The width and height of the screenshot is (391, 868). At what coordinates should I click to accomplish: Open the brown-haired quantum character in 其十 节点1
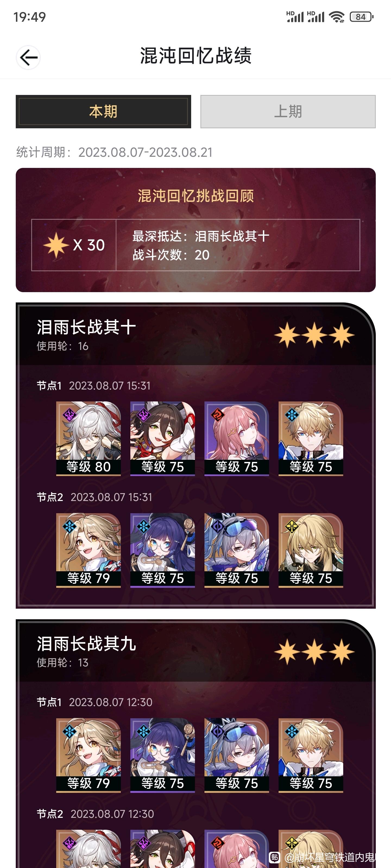click(163, 438)
